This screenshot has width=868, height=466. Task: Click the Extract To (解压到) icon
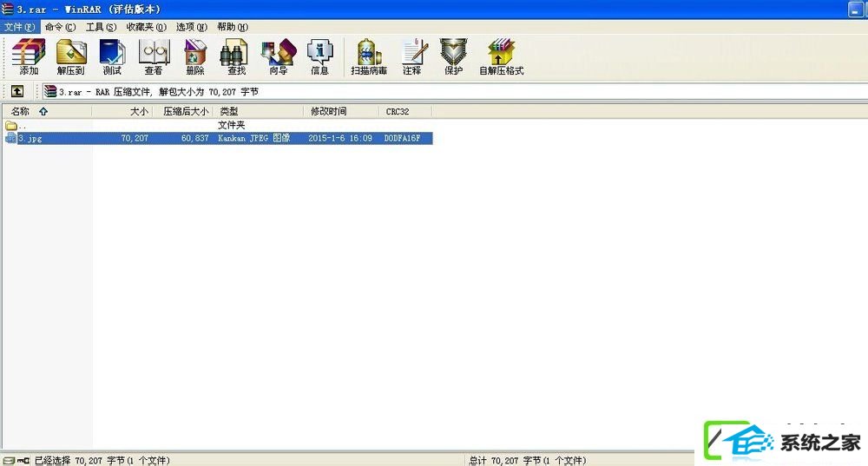tap(71, 56)
